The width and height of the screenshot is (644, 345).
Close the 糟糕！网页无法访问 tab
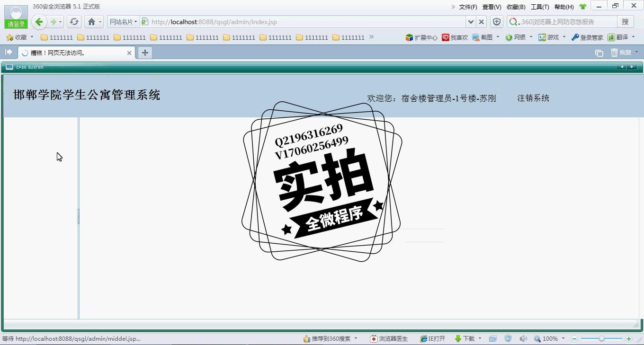tap(129, 53)
